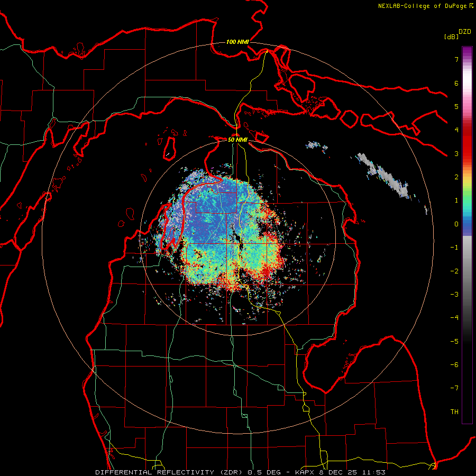Click the -6 dB value on legend
This screenshot has width=476, height=476.
click(454, 365)
